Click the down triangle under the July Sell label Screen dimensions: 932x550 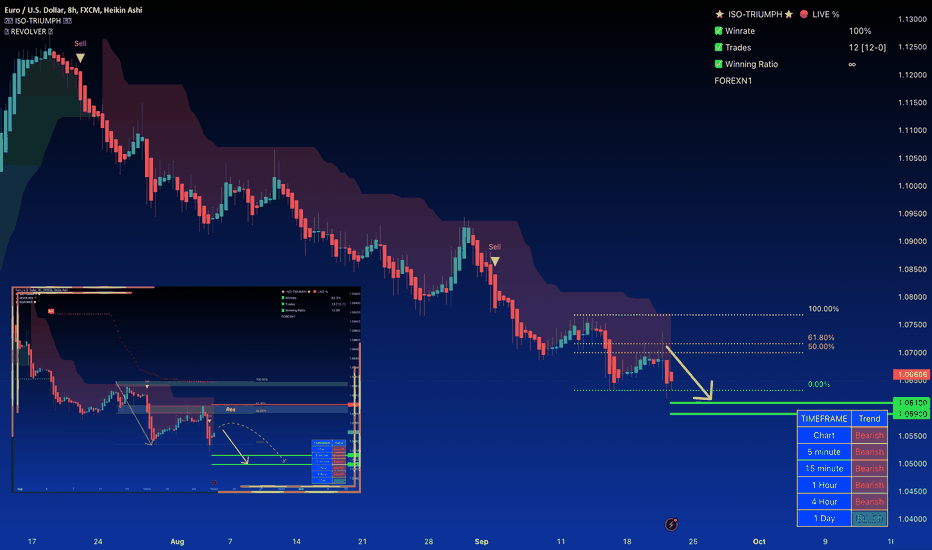coord(80,58)
